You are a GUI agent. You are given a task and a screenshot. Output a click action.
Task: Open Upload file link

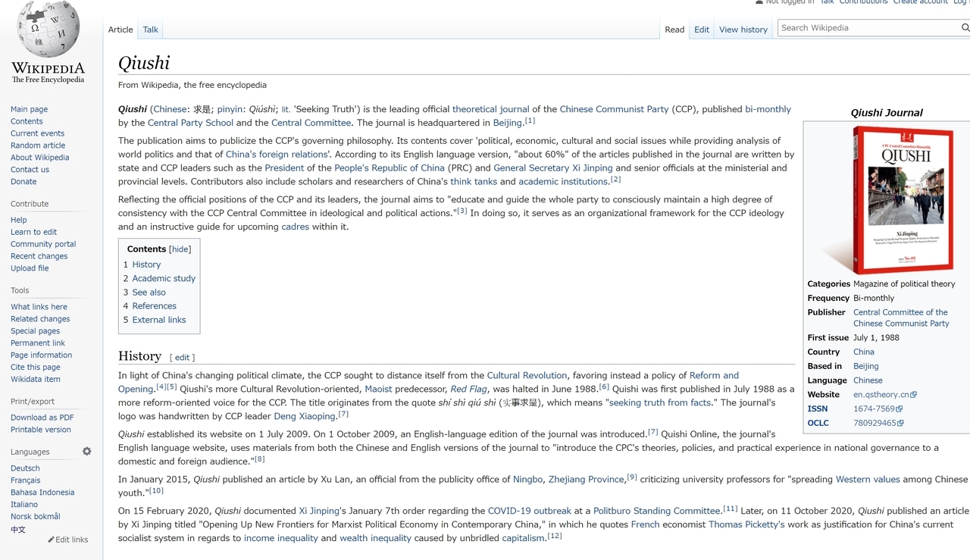click(30, 268)
